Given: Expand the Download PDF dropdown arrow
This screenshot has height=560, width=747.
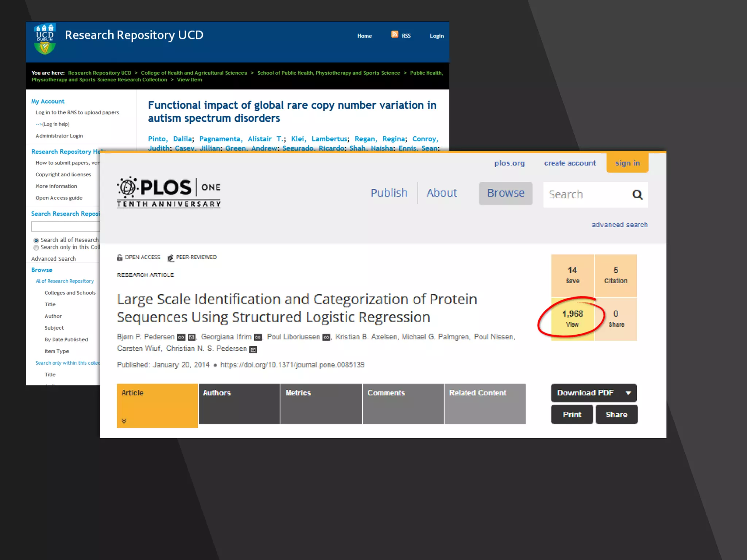Looking at the screenshot, I should click(628, 393).
